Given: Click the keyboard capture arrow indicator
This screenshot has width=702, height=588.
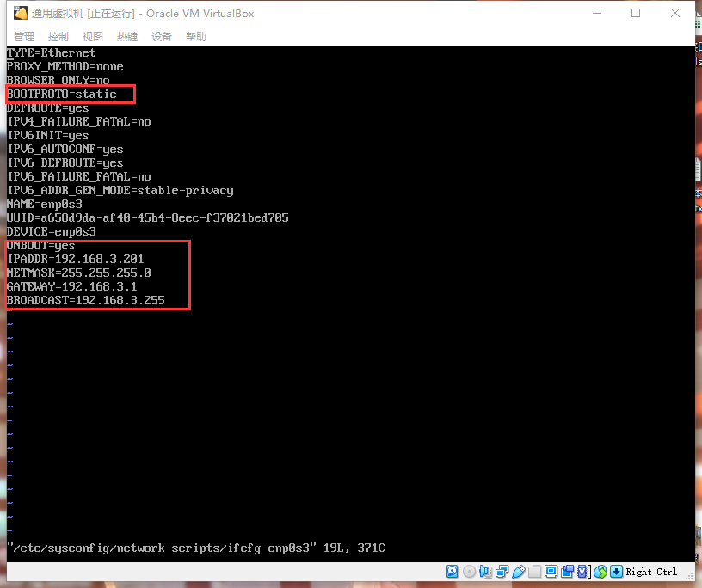Looking at the screenshot, I should click(x=616, y=572).
